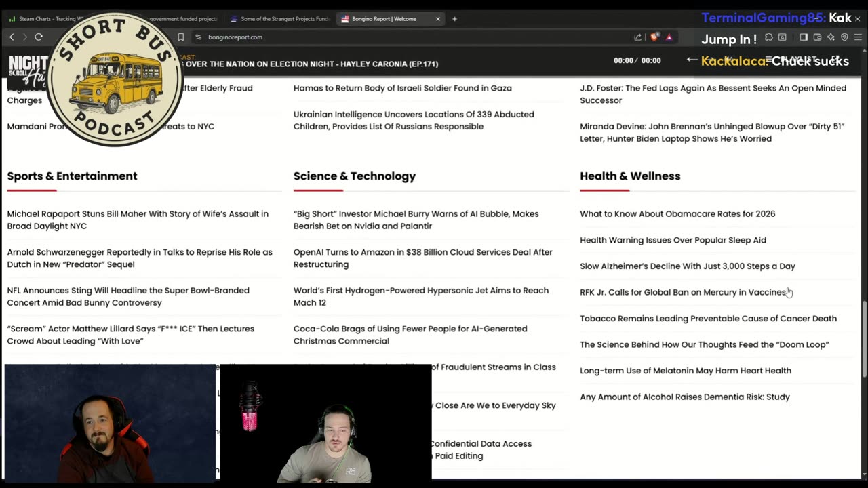The image size is (868, 488).
Task: Open Slow Alzheimer's Decline 3,000 Steps article
Action: click(688, 266)
